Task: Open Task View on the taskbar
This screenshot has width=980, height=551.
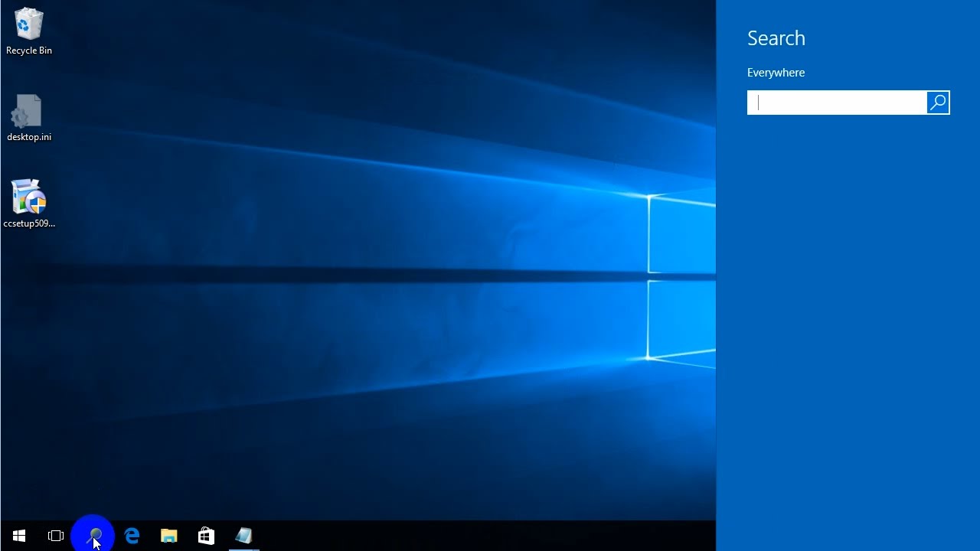Action: tap(56, 536)
